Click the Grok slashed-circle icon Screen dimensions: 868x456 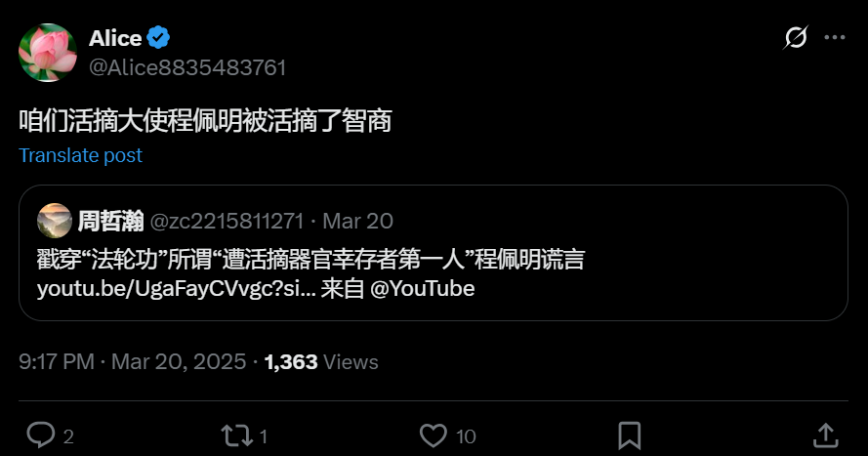796,38
